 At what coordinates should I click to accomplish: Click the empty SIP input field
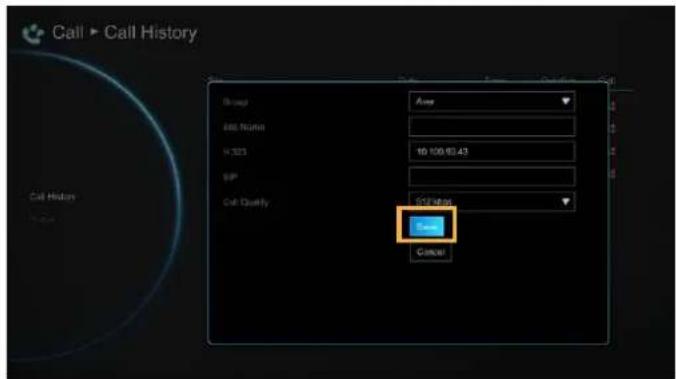coord(491,177)
